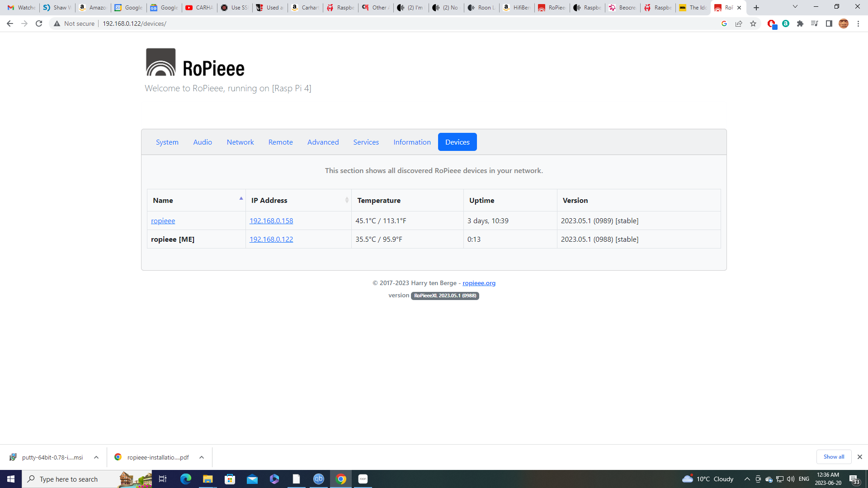This screenshot has width=868, height=488.
Task: Open File Explorer from the taskbar
Action: tap(208, 479)
